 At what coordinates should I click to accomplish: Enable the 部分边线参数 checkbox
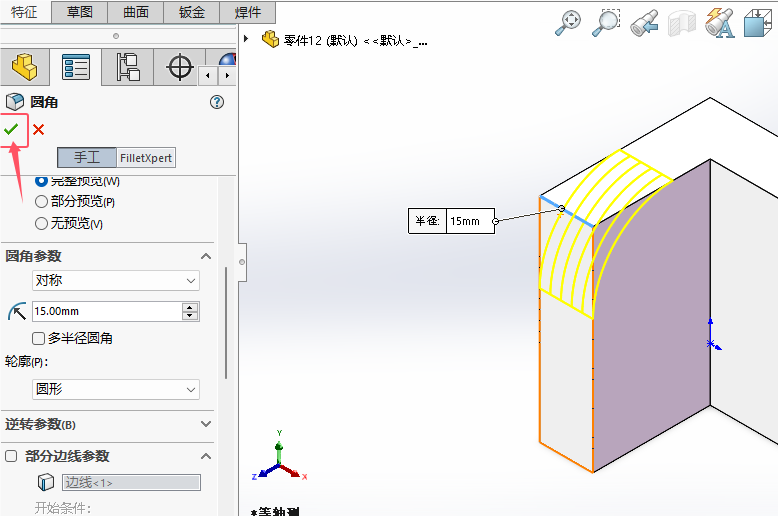11,455
